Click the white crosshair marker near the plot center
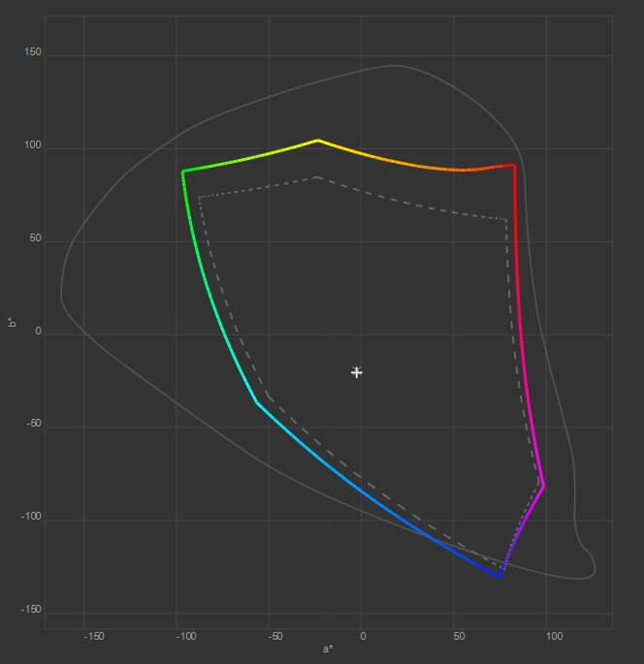 (357, 372)
